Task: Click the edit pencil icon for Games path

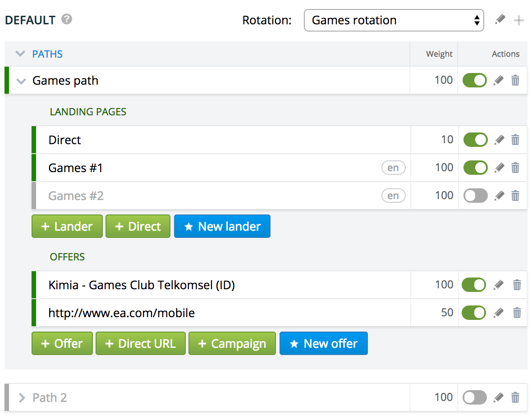Action: (x=499, y=81)
